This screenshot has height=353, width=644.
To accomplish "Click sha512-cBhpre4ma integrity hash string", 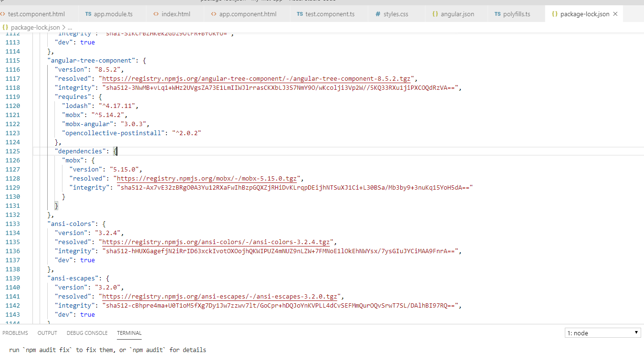I will [280, 305].
